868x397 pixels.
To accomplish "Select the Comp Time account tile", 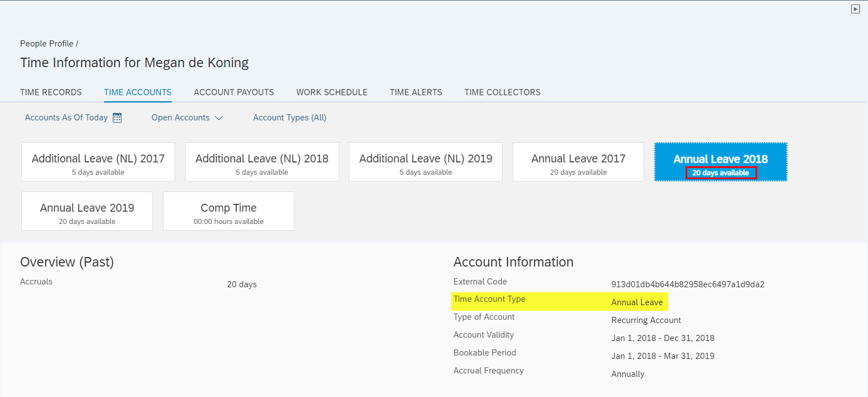I will pos(228,211).
